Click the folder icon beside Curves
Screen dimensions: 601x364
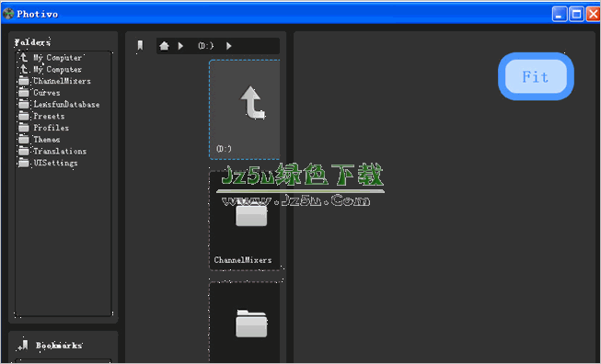click(x=24, y=93)
